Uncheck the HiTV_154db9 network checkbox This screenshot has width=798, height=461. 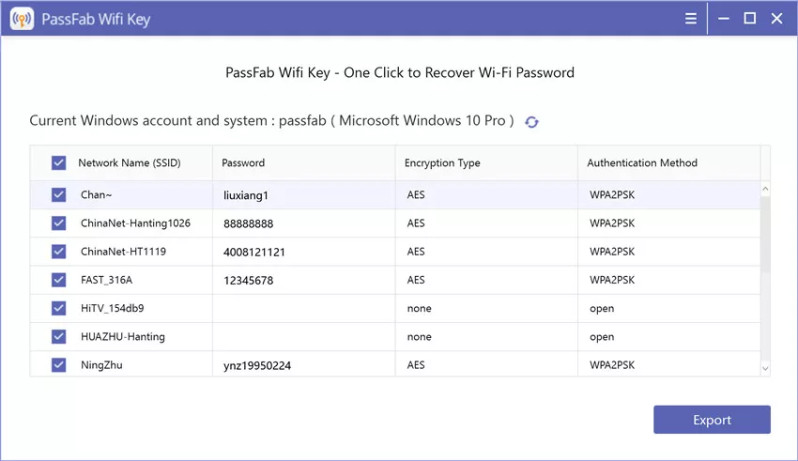point(59,308)
